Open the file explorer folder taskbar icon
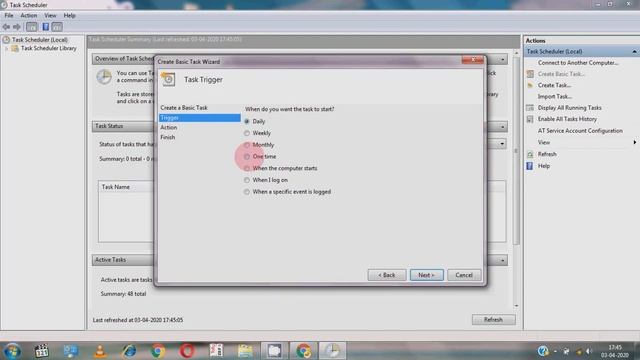Viewport: 640px width, 360px height. tap(245, 351)
